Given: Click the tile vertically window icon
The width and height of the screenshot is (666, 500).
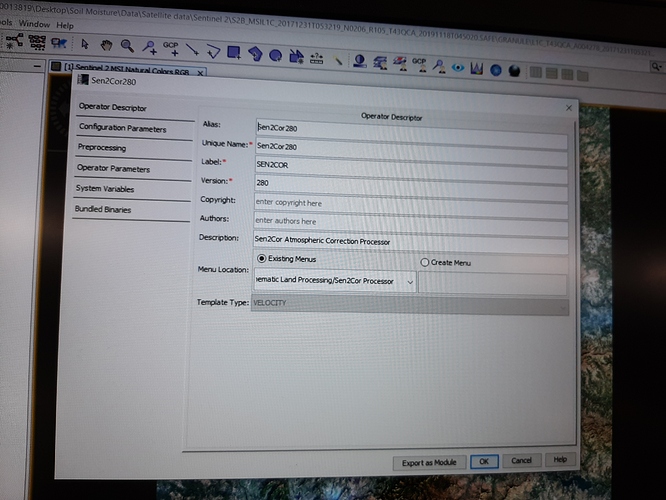Looking at the screenshot, I should [552, 73].
